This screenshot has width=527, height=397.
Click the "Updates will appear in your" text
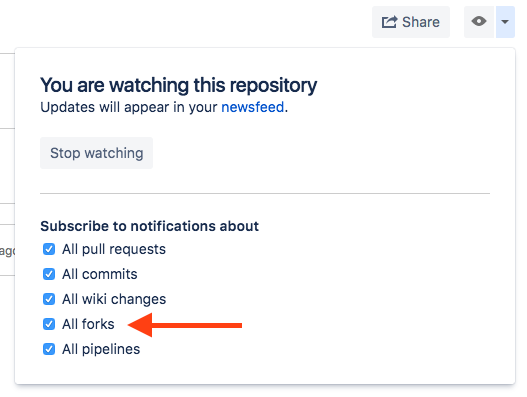pyautogui.click(x=129, y=107)
